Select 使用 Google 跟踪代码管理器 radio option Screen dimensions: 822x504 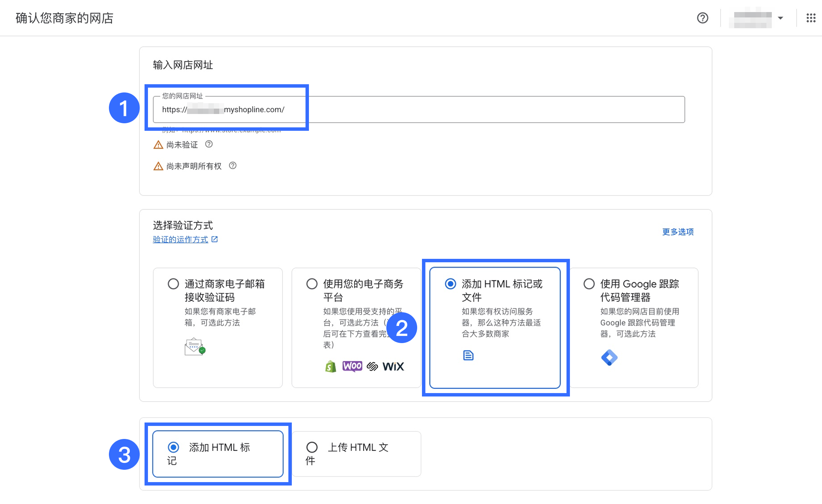click(589, 284)
